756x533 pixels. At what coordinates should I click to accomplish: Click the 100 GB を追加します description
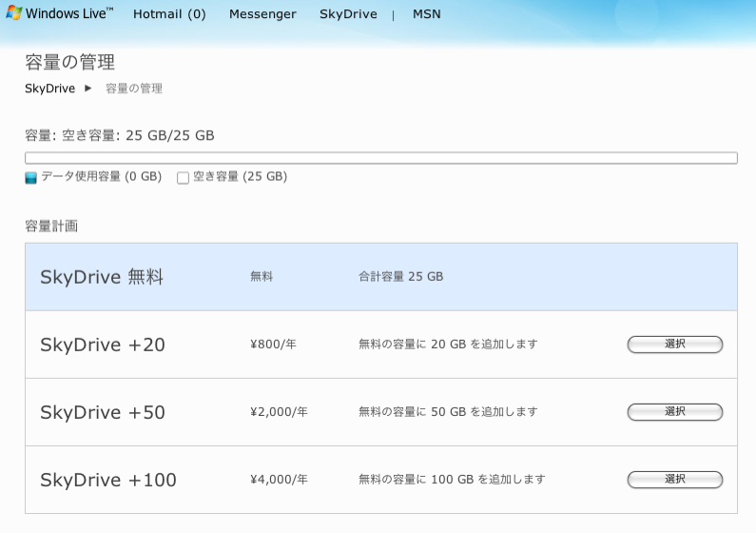(453, 479)
